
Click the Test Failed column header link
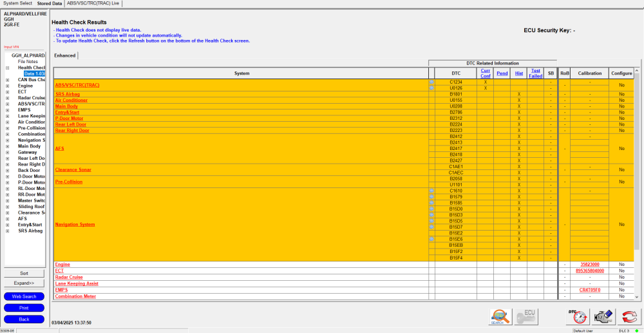pos(536,73)
